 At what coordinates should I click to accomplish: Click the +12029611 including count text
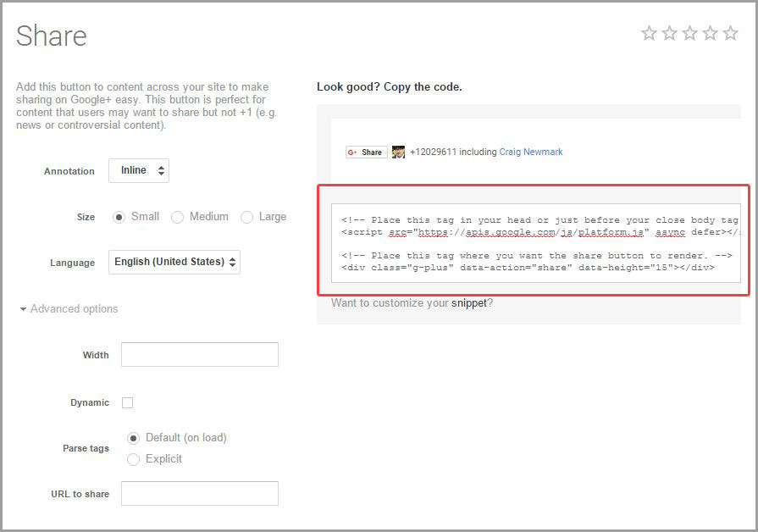(x=453, y=152)
